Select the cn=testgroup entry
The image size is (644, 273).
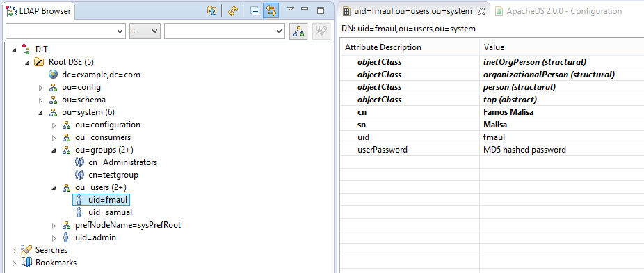click(113, 175)
